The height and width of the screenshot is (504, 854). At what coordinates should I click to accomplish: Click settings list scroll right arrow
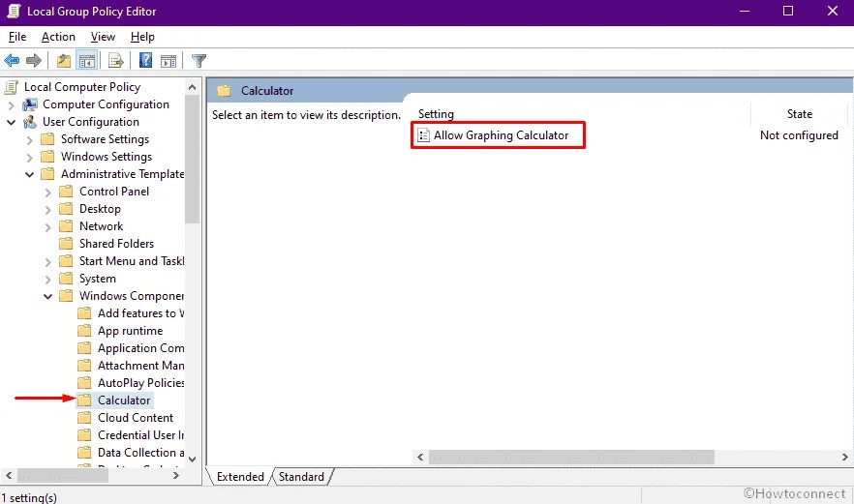tap(844, 458)
